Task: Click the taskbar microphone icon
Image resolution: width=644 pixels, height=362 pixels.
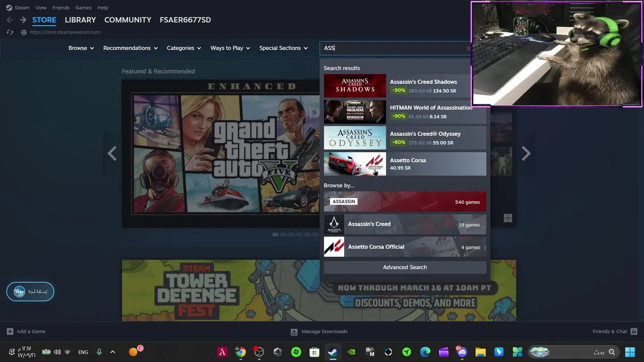Action: click(x=99, y=352)
